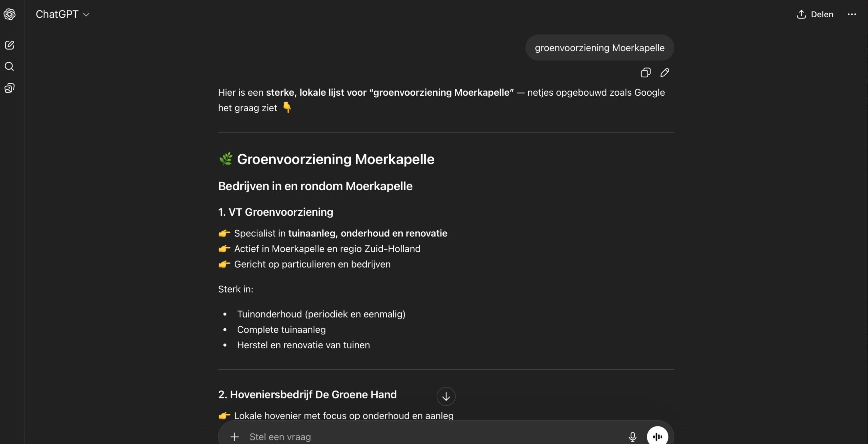Screen dimensions: 868x444
Task: Open the ChatGPT model selector dropdown
Action: tap(62, 14)
